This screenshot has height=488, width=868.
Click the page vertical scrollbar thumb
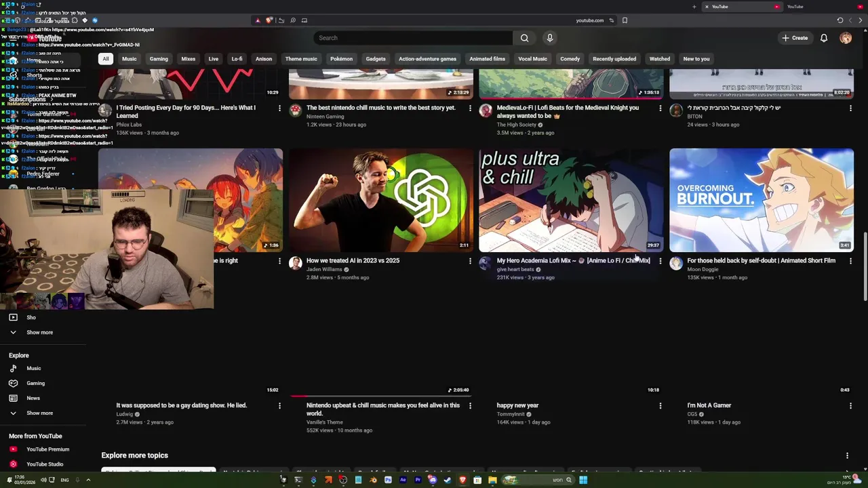864,267
